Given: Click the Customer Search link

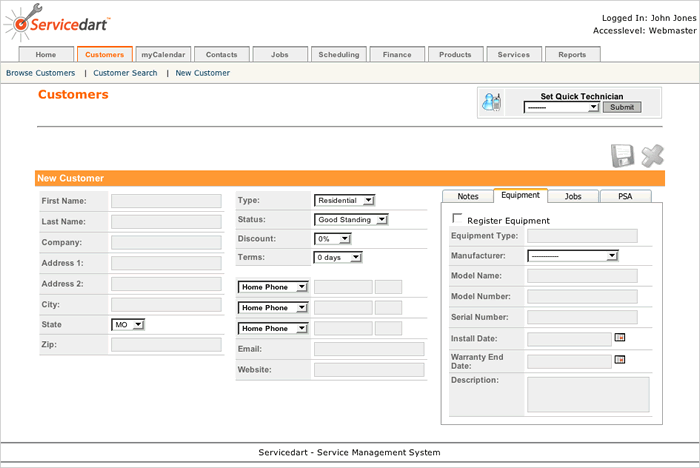Looking at the screenshot, I should click(125, 73).
